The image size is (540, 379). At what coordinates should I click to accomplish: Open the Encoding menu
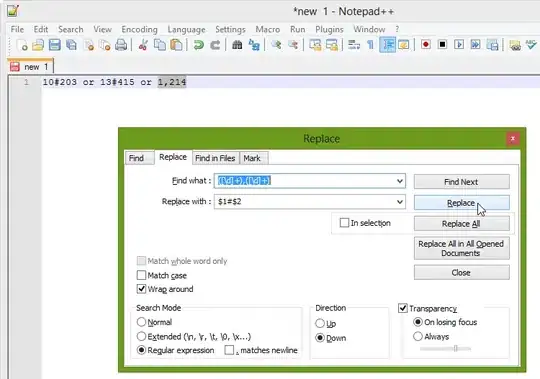click(139, 29)
